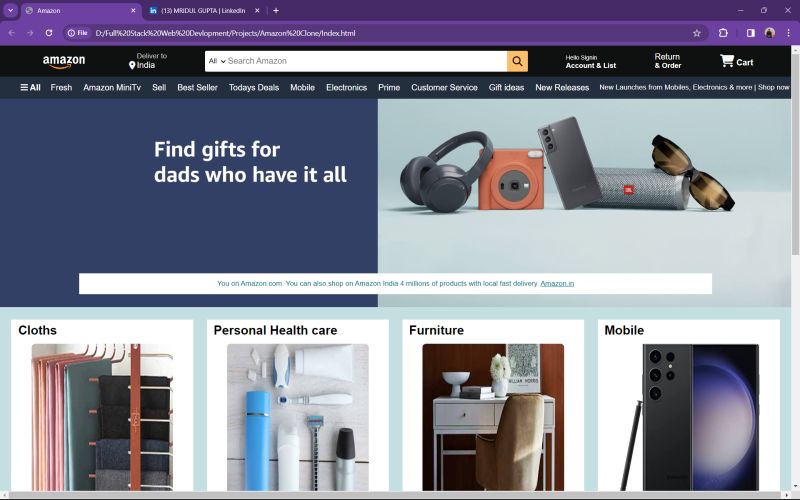Open Electronics nav item
Viewport: 800px width, 500px height.
(346, 87)
